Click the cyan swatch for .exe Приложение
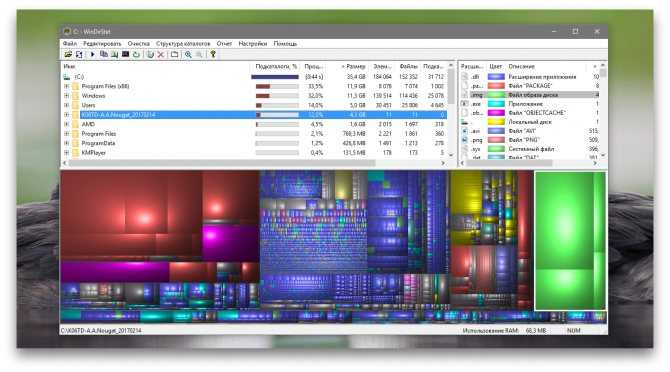 pos(496,104)
